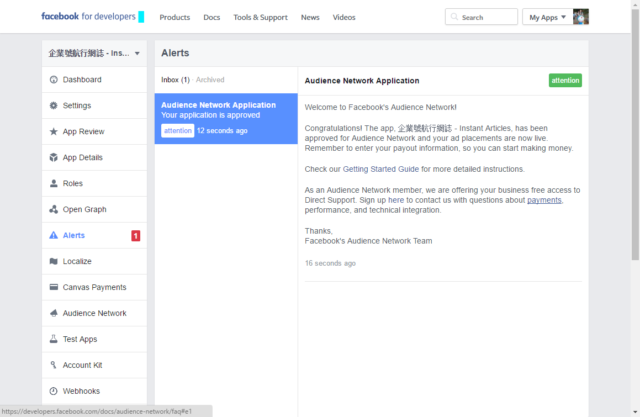The image size is (640, 417).
Task: Open Webhooks in the sidebar
Action: pos(94,391)
